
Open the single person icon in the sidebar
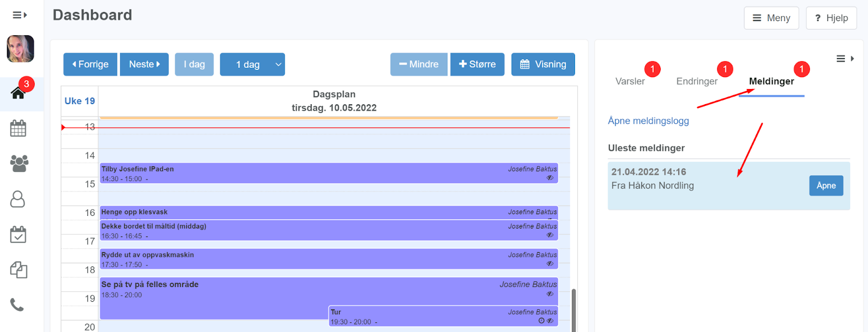18,199
